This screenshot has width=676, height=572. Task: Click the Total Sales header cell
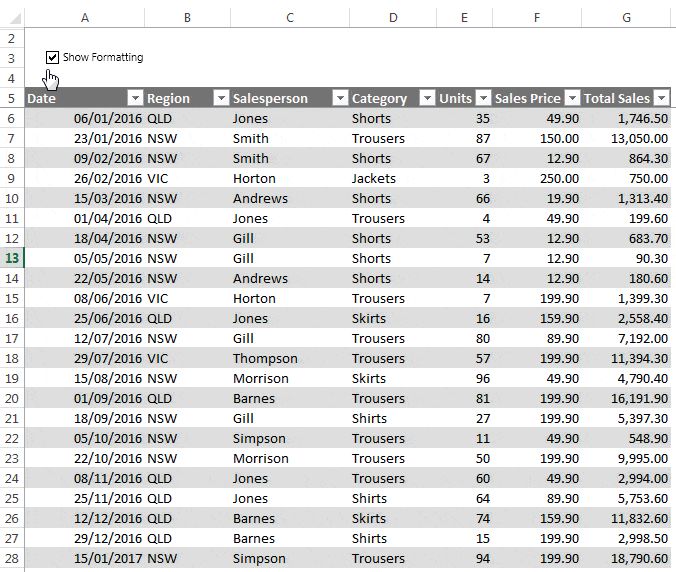point(626,98)
